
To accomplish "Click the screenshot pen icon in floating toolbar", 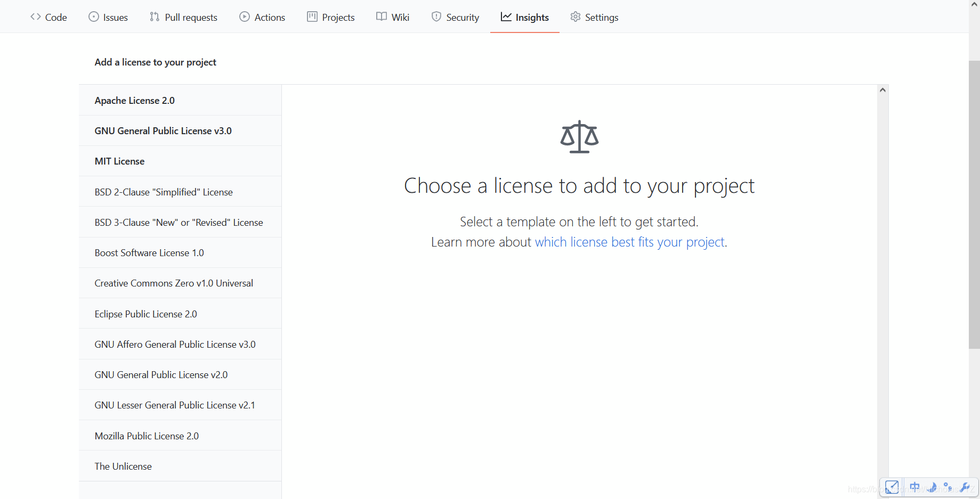I will [892, 487].
